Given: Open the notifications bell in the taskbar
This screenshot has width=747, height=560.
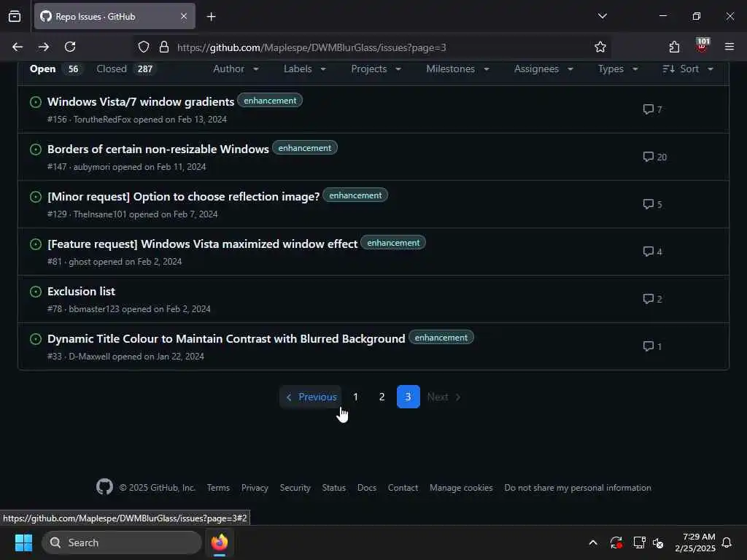Looking at the screenshot, I should [x=727, y=542].
